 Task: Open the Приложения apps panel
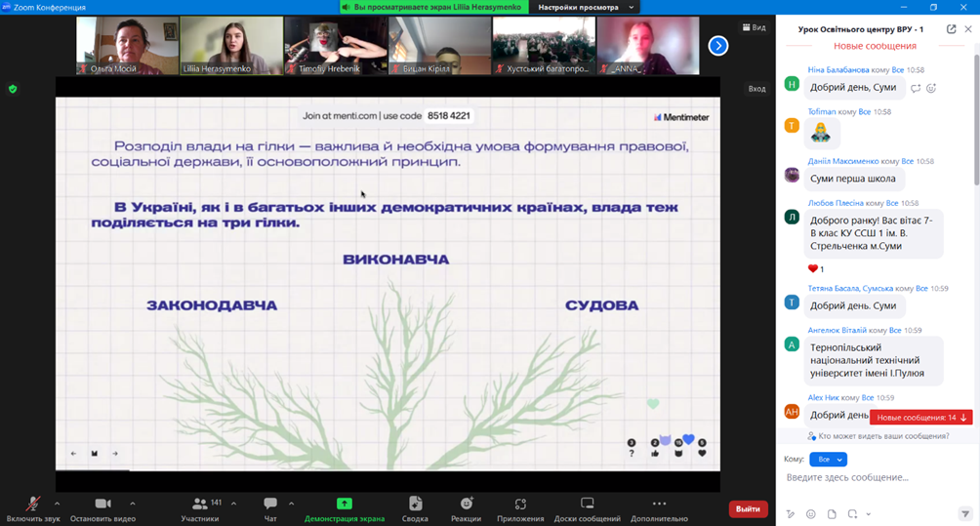click(520, 504)
